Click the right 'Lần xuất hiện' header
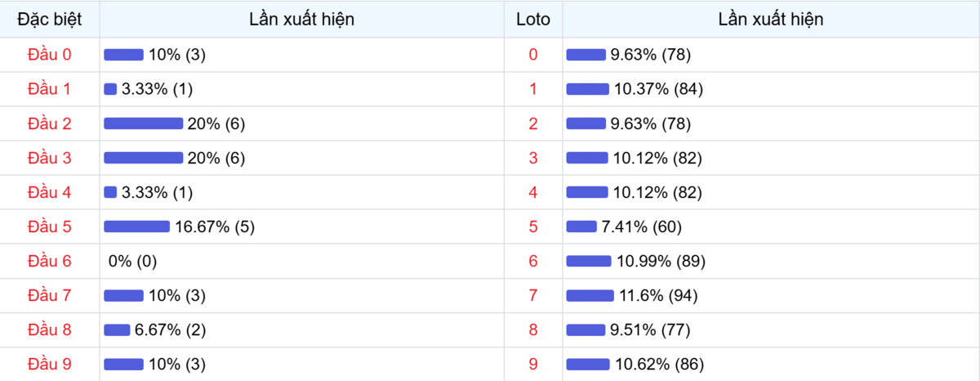This screenshot has height=381, width=980. (770, 20)
